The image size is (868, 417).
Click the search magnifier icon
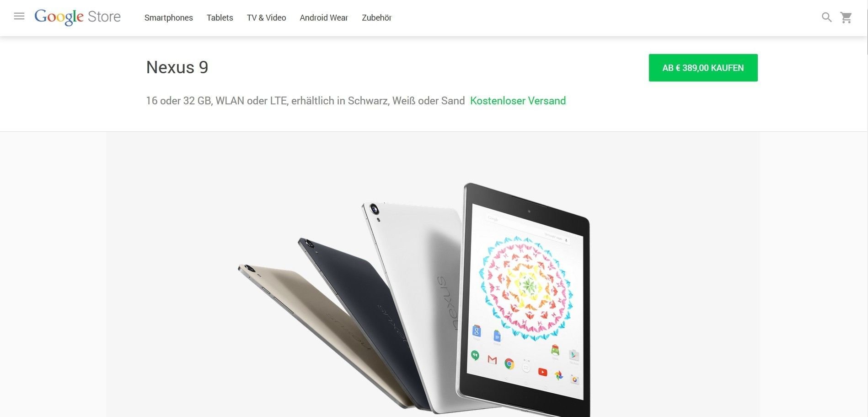826,17
